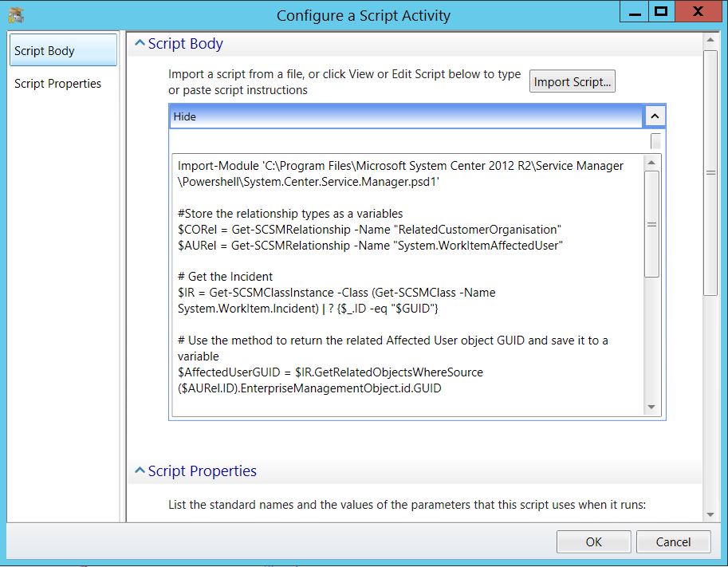Switch to Script Properties in the left sidebar
This screenshot has width=728, height=567.
tap(58, 84)
